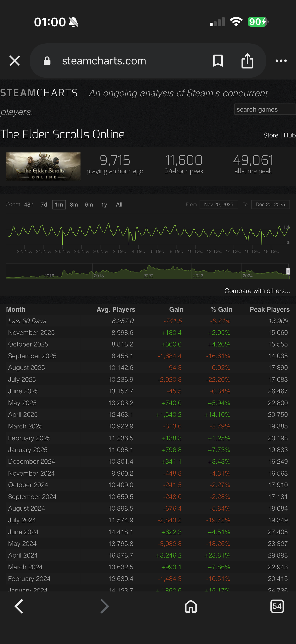This screenshot has height=644, width=296.
Task: Select the November 2025 row label
Action: click(x=31, y=333)
